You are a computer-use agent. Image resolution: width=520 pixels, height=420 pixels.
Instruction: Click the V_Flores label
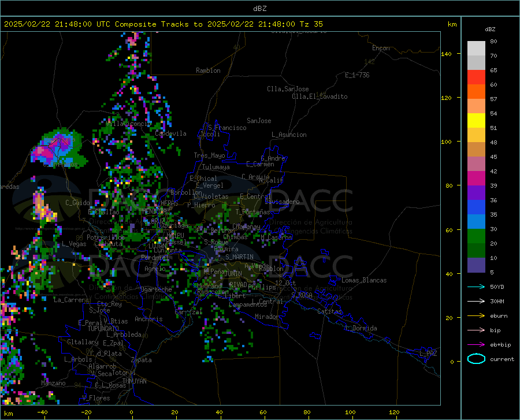click(x=96, y=398)
